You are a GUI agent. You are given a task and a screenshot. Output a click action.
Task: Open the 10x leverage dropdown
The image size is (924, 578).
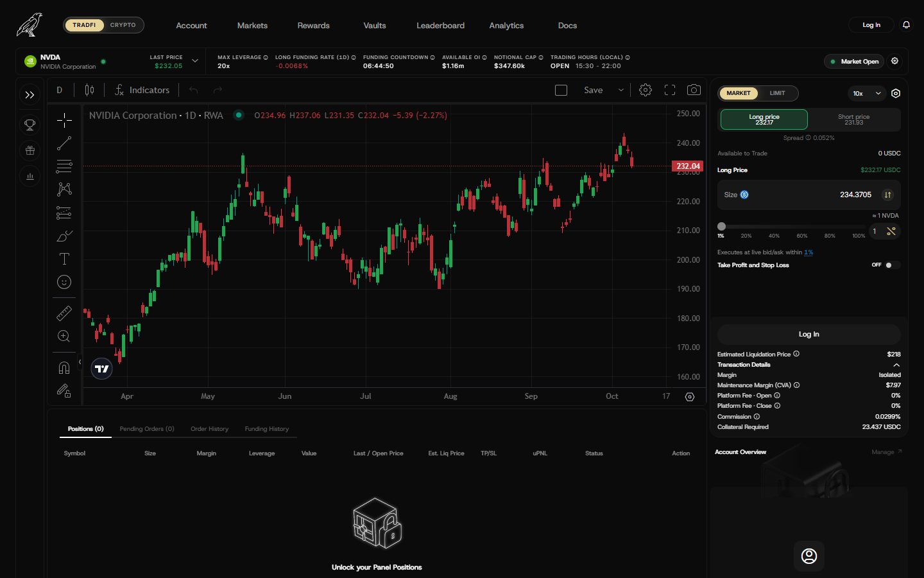pyautogui.click(x=867, y=94)
